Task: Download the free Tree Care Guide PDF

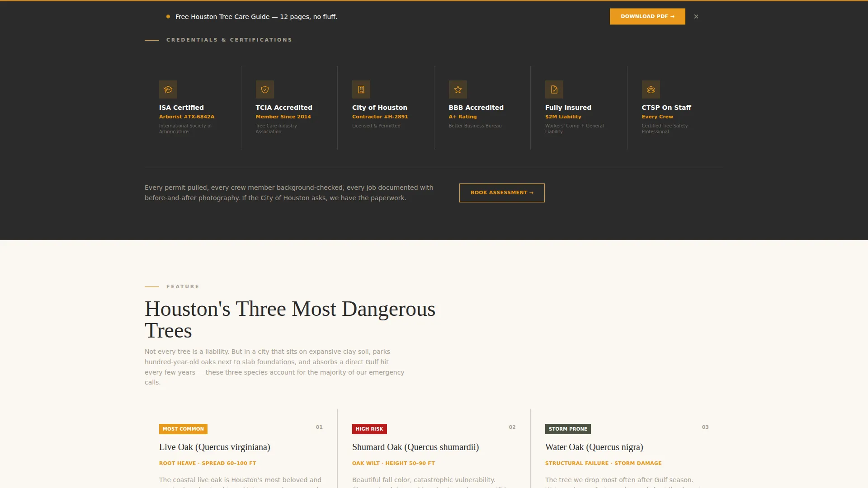Action: coord(647,17)
